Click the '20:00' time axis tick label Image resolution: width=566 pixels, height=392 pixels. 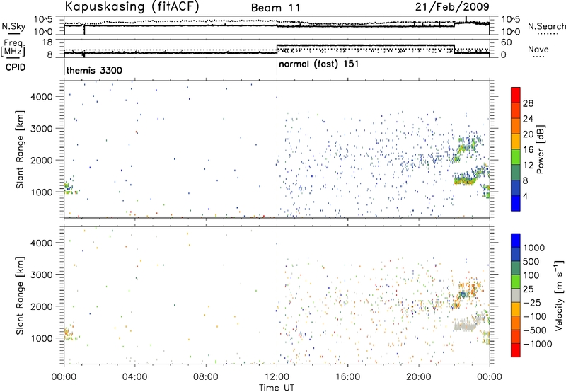click(419, 377)
